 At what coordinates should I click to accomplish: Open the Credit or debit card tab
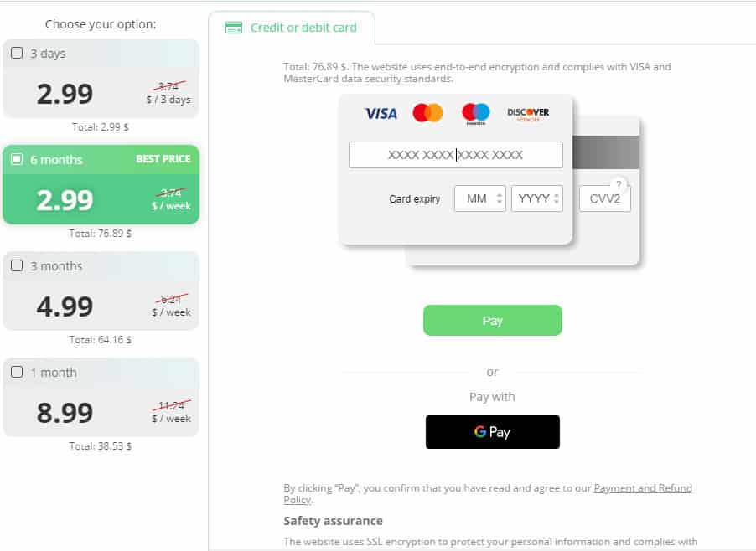pyautogui.click(x=292, y=28)
